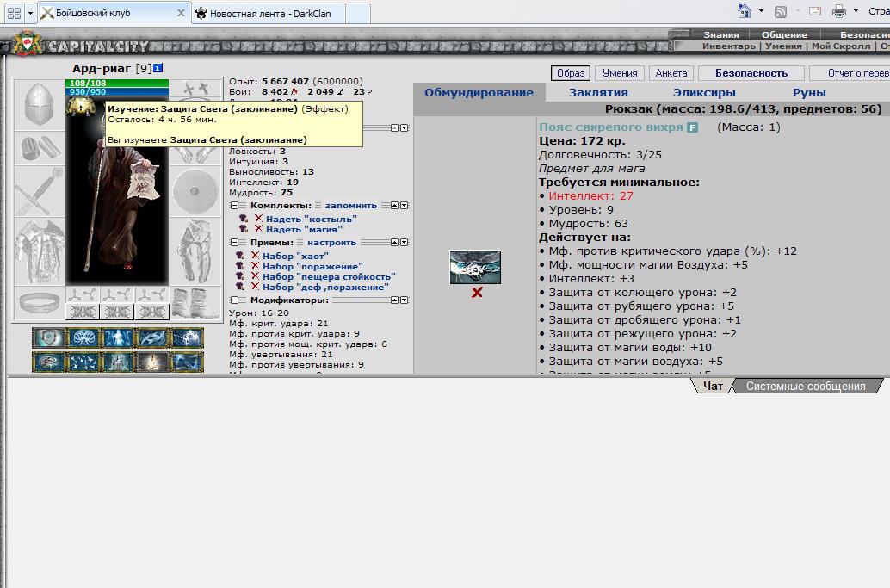Viewport: 890px width, 588px height.
Task: Close the Бойцовский клуб browser tab
Action: 181,13
